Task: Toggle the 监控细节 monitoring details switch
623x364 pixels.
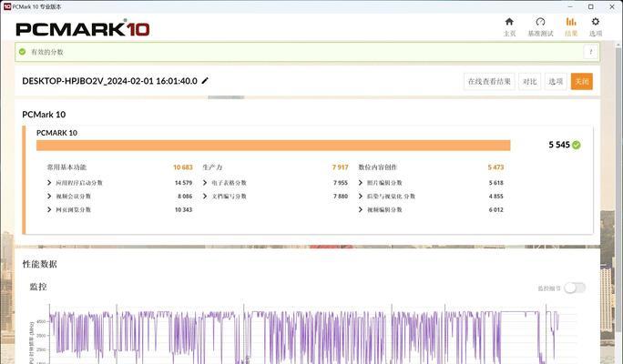Action: pyautogui.click(x=575, y=288)
